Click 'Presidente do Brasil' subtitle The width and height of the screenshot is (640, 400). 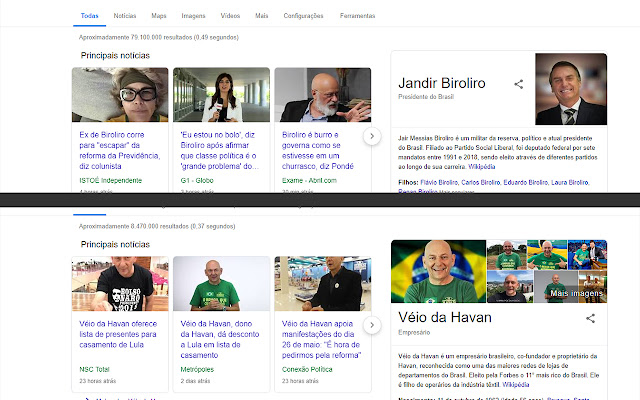[426, 97]
